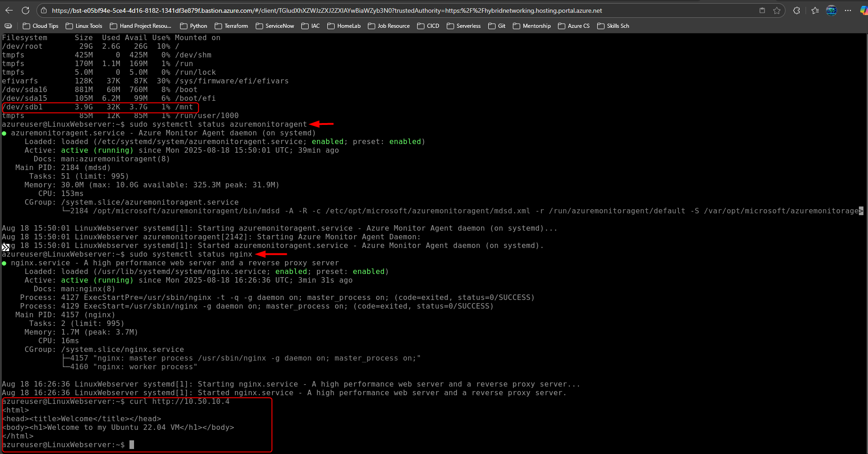Open the ServiceNow bookmarks folder

click(279, 26)
